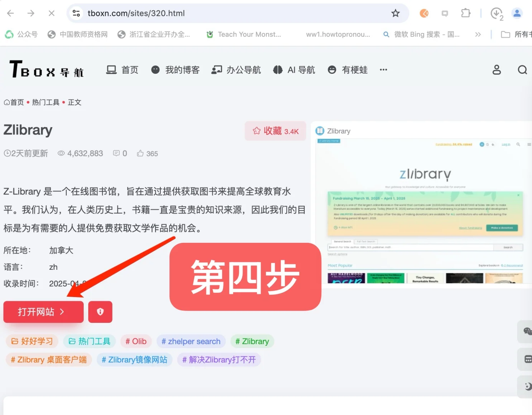Click the 首页 breadcrumb link
Screen dimensions: 532x415
[x=14, y=103]
